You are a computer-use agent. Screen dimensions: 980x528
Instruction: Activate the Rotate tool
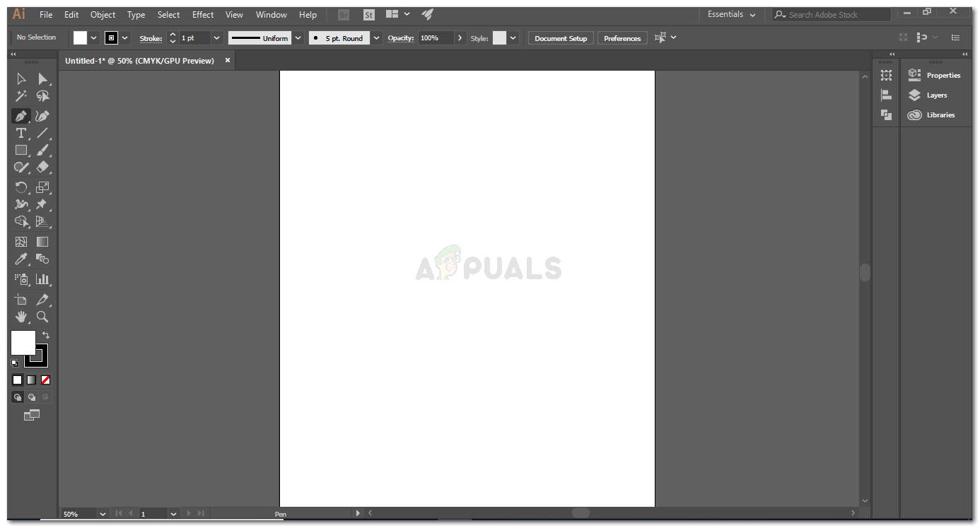pos(21,187)
